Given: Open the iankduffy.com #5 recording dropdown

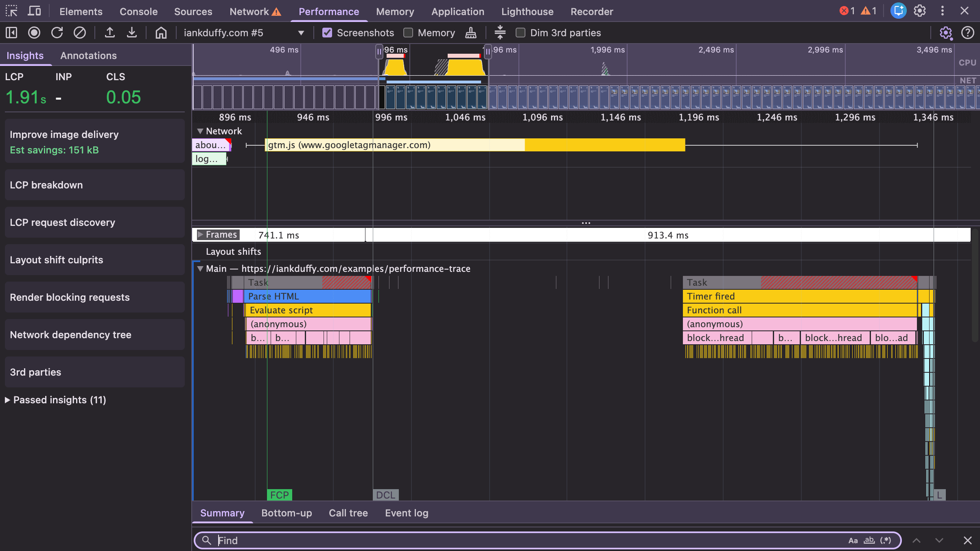Looking at the screenshot, I should coord(301,33).
